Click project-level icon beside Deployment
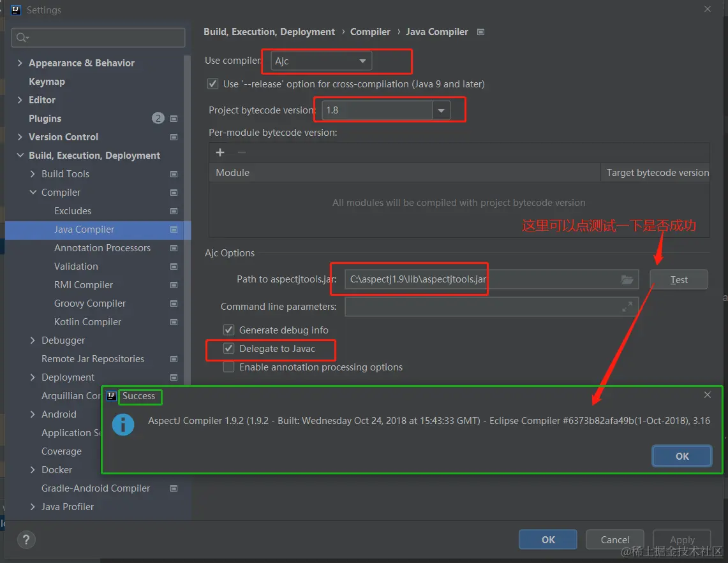Screen dimensions: 728x563 [174, 377]
